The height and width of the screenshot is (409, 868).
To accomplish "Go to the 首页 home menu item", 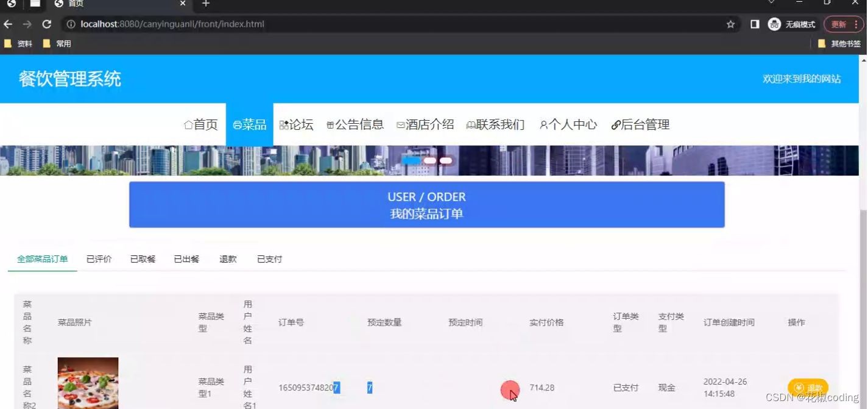I will [200, 125].
